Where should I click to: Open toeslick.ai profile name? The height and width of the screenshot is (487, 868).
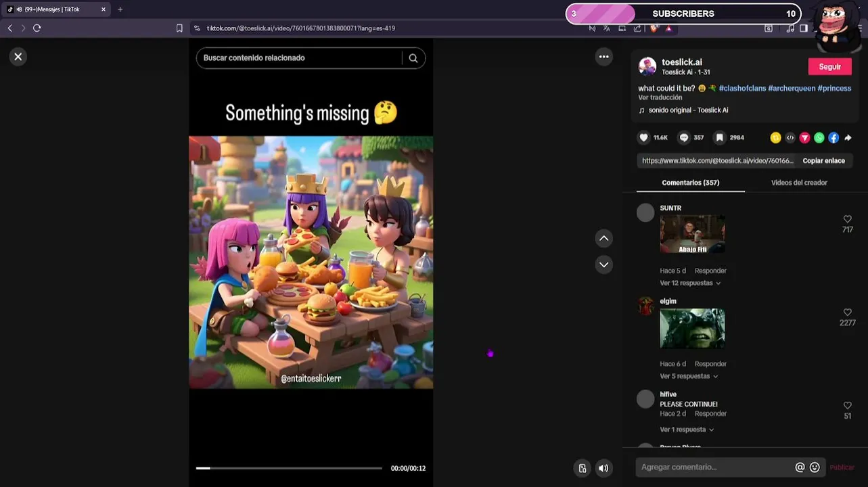(681, 62)
